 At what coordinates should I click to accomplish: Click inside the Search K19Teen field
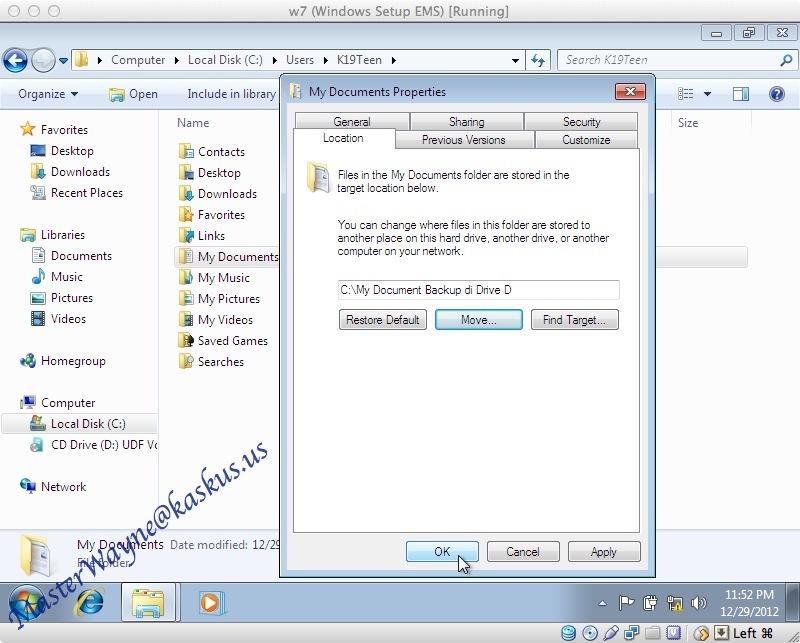click(668, 60)
